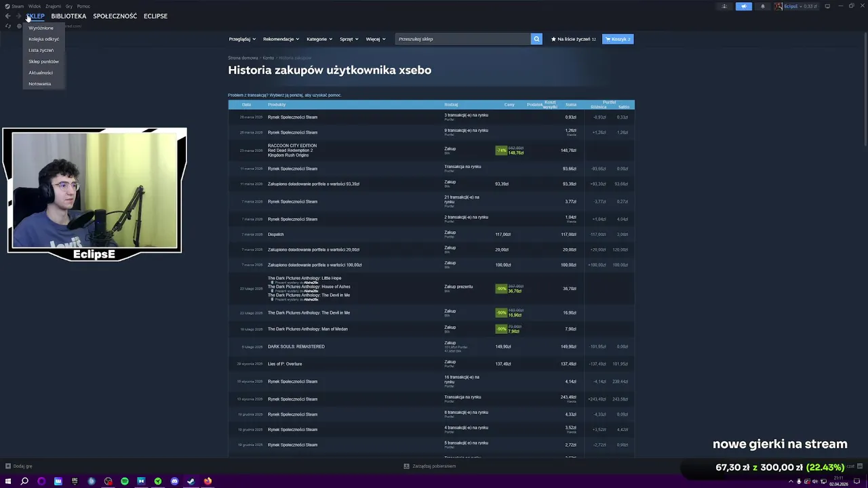The height and width of the screenshot is (488, 868).
Task: Click the forward navigation arrow in Steam
Action: [x=18, y=16]
